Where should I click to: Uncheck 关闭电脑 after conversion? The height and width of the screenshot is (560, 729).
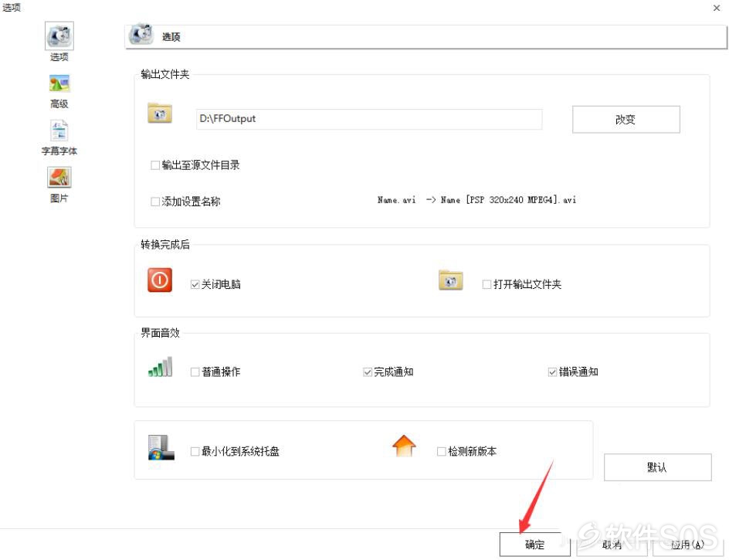tap(195, 284)
